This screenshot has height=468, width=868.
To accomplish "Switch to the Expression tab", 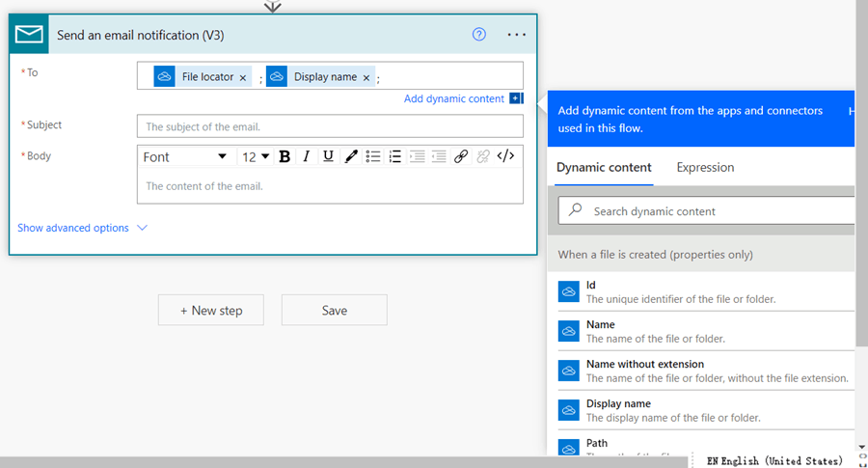I will tap(705, 167).
